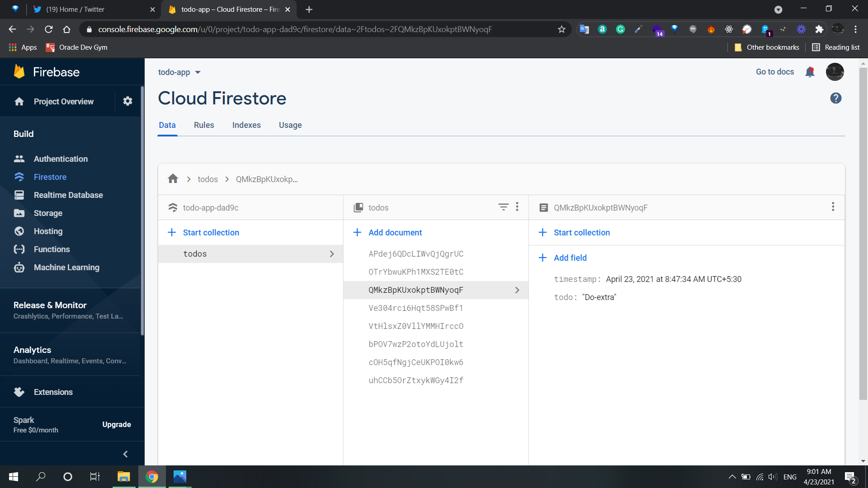Select document bPOV7wzP2otoYdLUjolt
The height and width of the screenshot is (488, 868).
(415, 344)
